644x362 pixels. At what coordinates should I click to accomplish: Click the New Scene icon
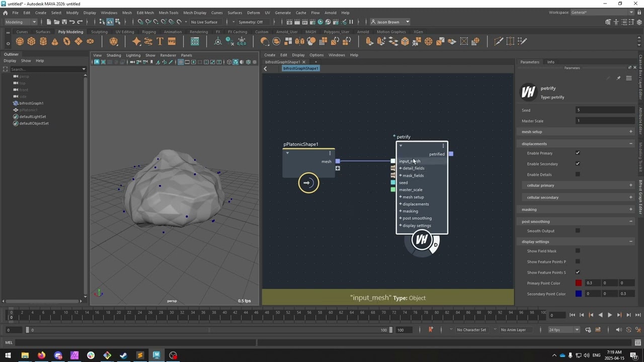[x=48, y=22]
